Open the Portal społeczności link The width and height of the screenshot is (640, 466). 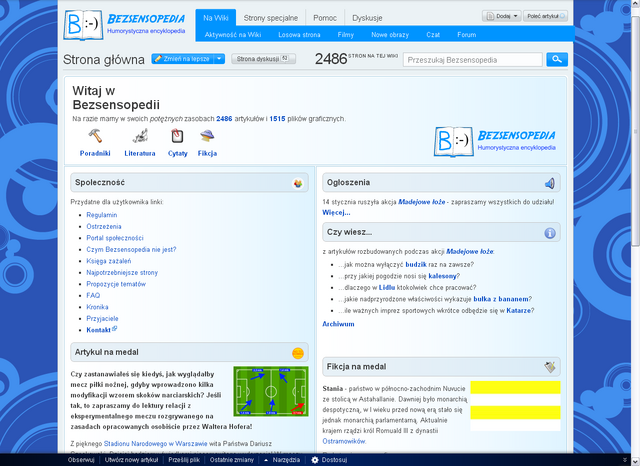(115, 238)
